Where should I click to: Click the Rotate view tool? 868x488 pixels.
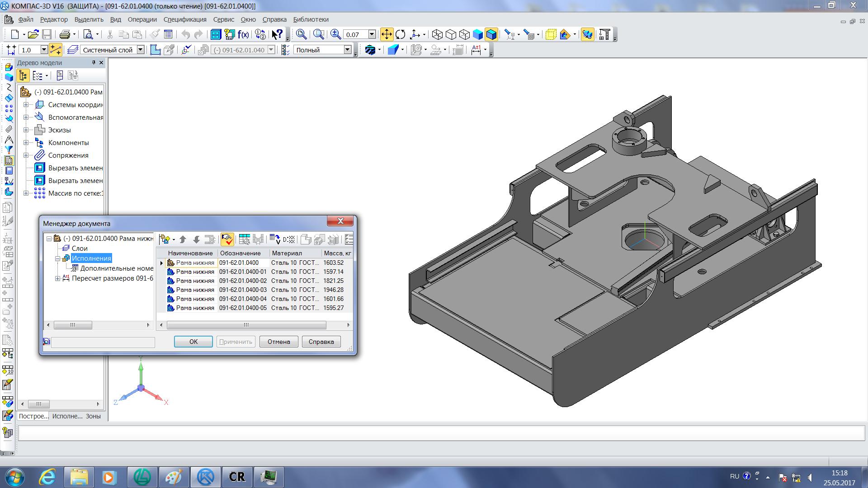coord(400,34)
